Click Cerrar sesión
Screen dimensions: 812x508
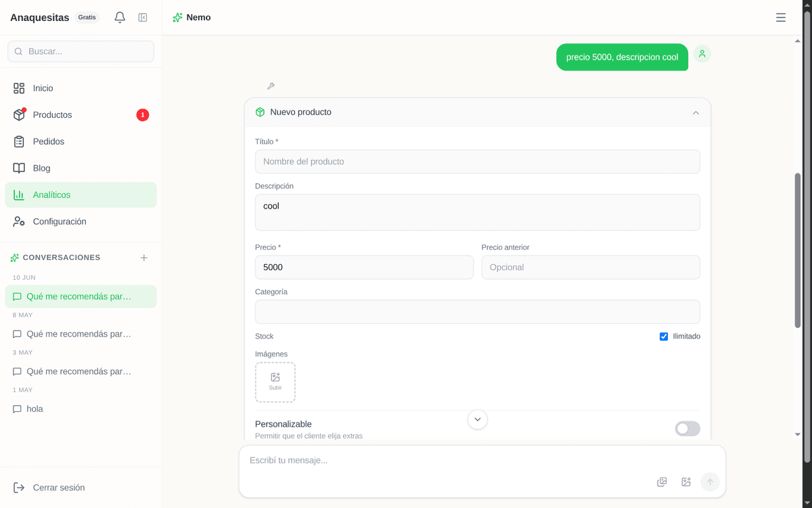pyautogui.click(x=81, y=488)
